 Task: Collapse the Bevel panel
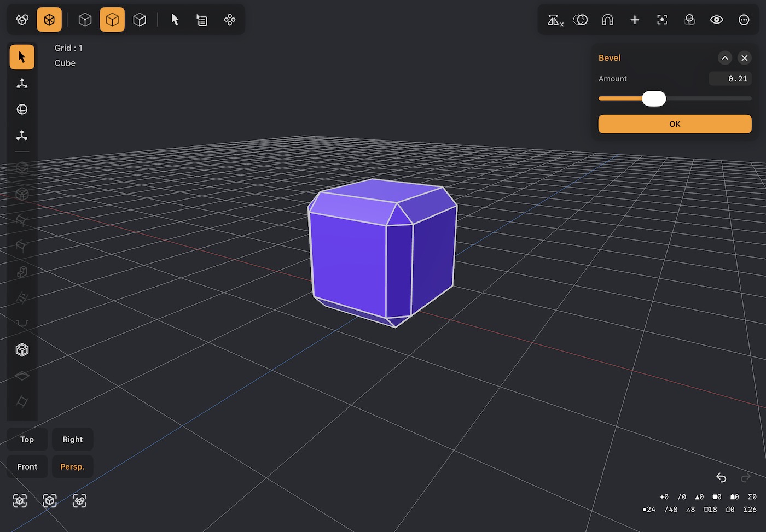(725, 58)
